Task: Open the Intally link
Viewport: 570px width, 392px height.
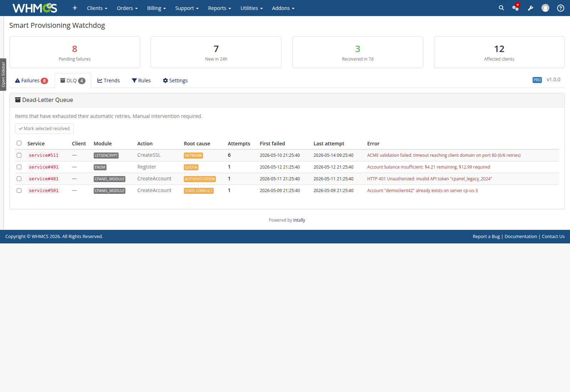Action: [299, 220]
